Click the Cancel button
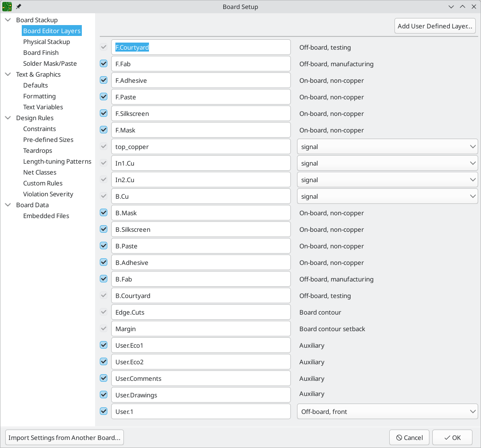 409,438
